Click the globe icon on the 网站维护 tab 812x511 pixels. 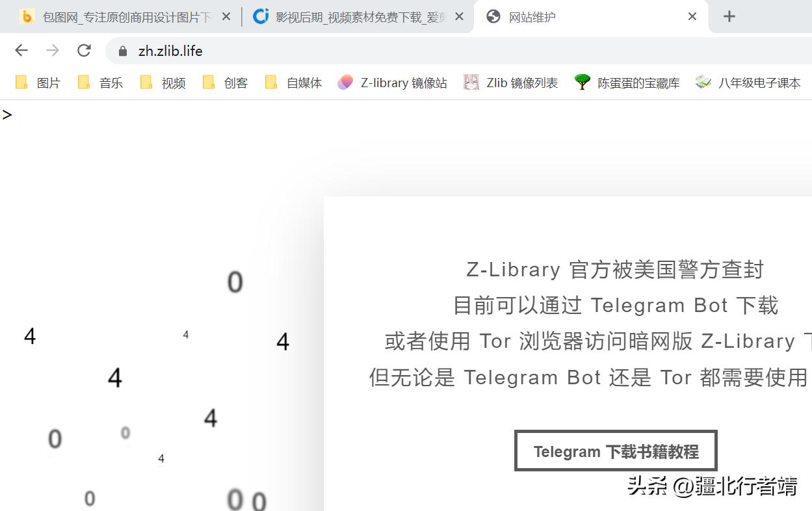pyautogui.click(x=493, y=16)
